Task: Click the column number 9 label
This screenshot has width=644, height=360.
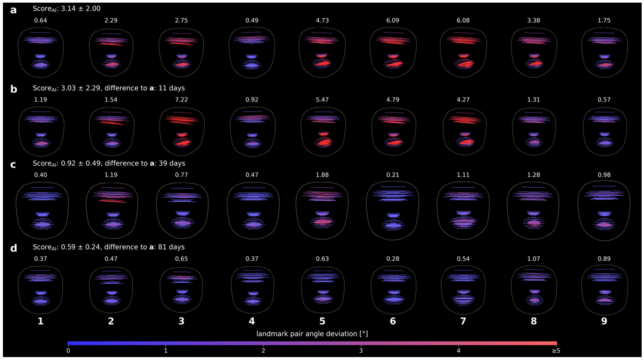Action: (x=604, y=321)
